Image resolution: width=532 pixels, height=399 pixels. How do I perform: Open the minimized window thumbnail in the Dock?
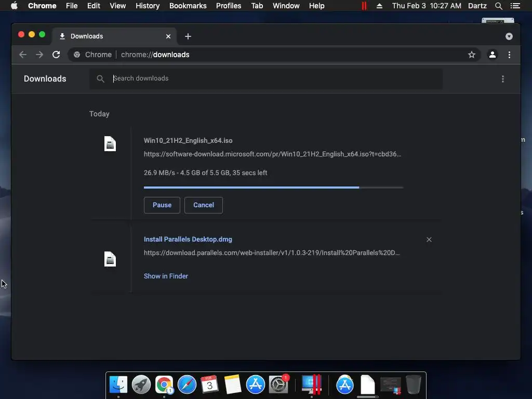[391, 386]
